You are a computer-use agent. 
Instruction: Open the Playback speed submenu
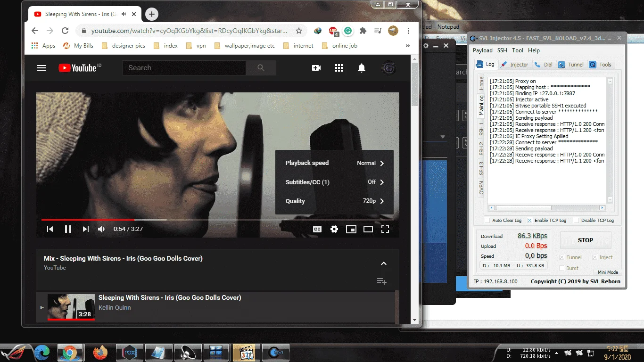click(x=334, y=163)
